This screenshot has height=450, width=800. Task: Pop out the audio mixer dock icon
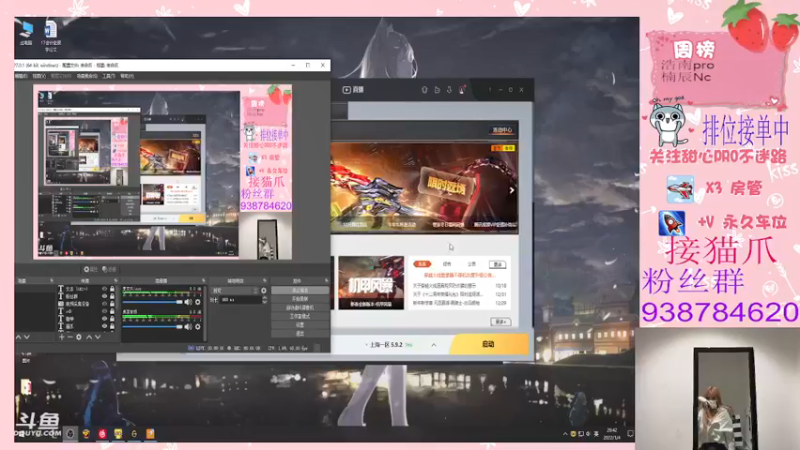coord(204,281)
